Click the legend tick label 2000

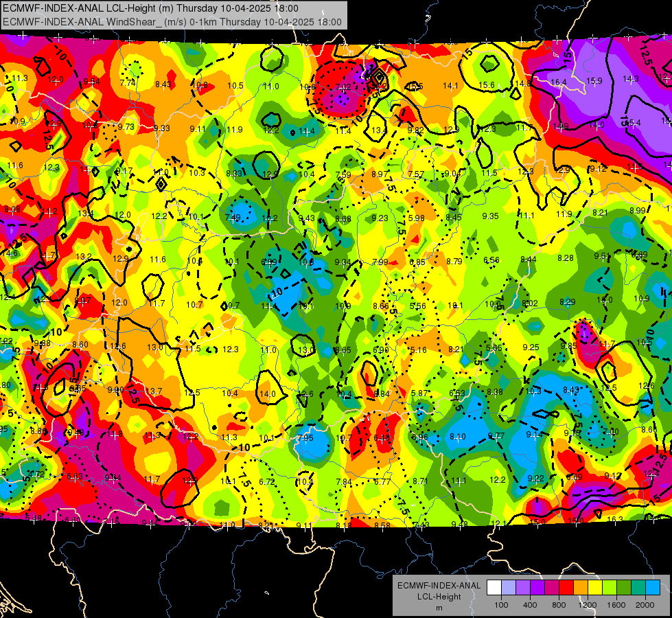645,605
